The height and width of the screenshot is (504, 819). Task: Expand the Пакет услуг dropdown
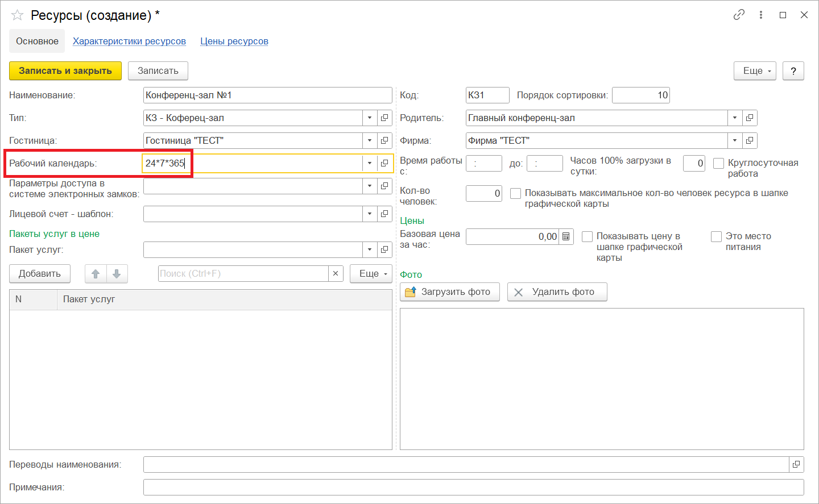click(370, 249)
